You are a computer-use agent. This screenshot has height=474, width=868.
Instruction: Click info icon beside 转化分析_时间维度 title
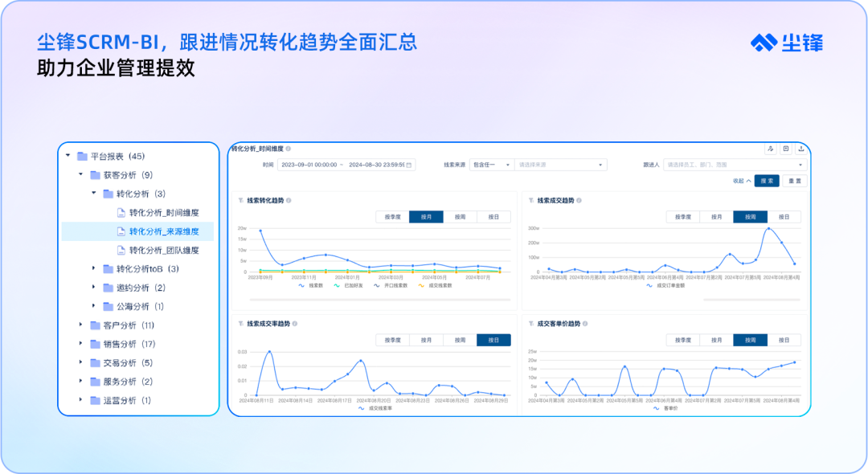point(289,149)
